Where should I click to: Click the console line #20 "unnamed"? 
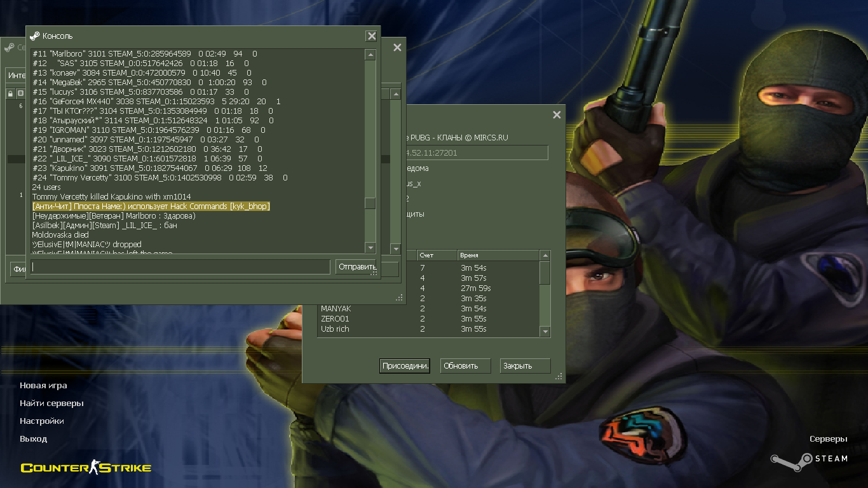click(146, 140)
